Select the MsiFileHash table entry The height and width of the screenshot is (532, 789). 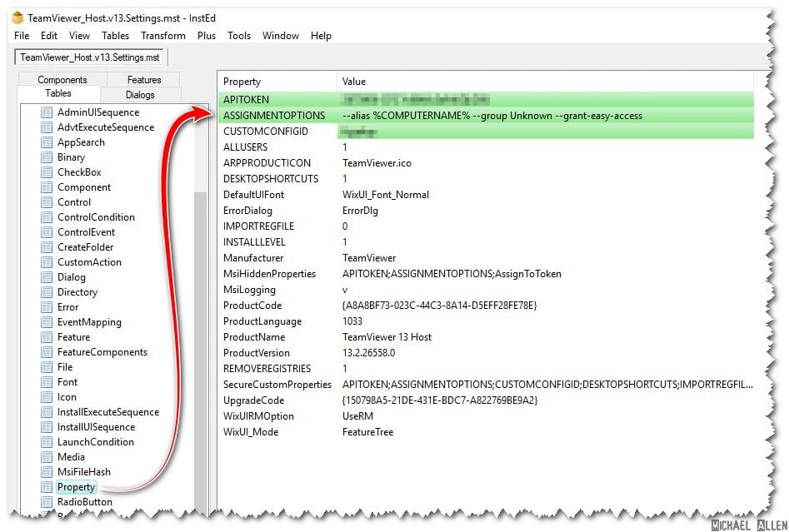tap(84, 472)
